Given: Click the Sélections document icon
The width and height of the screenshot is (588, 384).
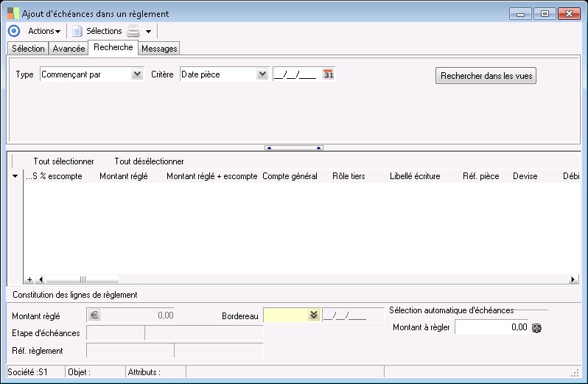Looking at the screenshot, I should pyautogui.click(x=77, y=31).
